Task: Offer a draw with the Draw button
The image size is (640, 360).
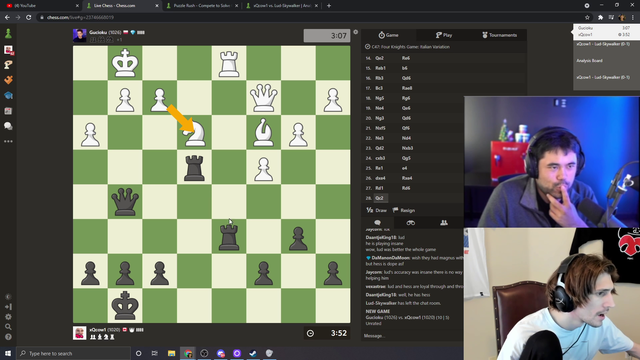Action: click(377, 210)
